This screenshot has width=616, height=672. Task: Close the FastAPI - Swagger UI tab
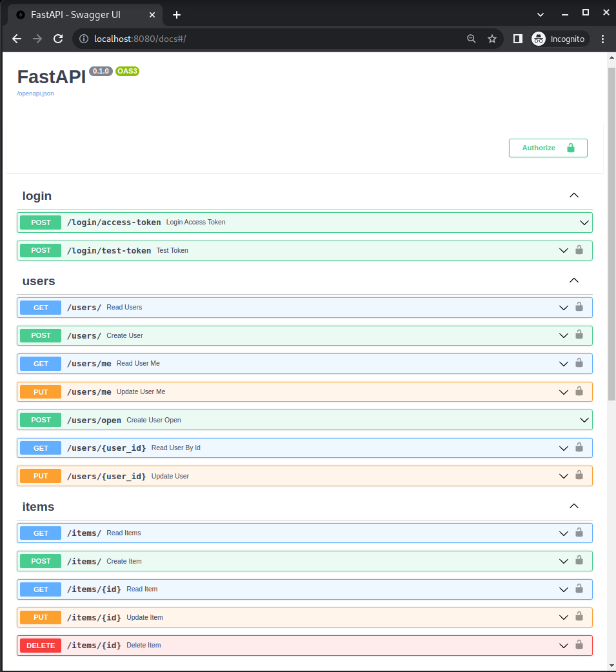(x=152, y=15)
